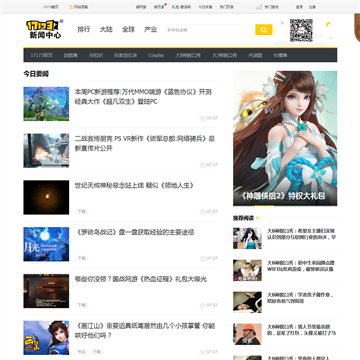Click dark flame thumbnail of 世纪天成 article
Image resolution: width=360 pixels, height=360 pixels.
(x=46, y=197)
